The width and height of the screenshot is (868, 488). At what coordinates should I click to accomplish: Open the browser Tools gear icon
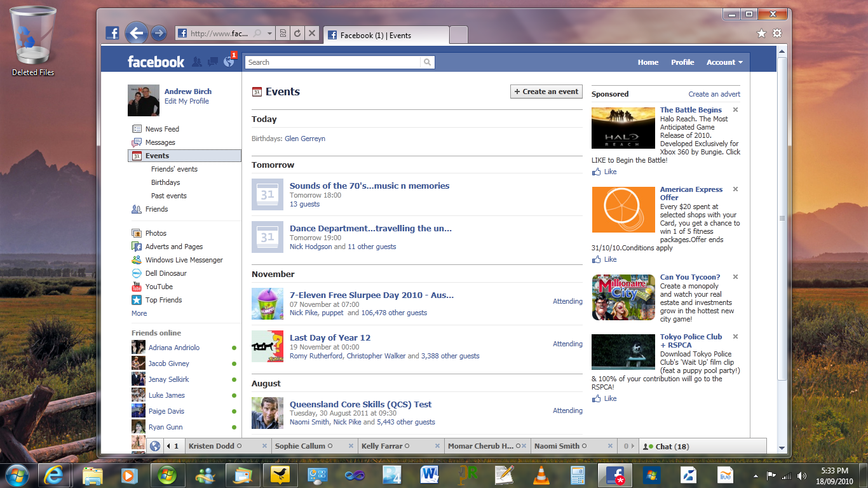tap(777, 33)
